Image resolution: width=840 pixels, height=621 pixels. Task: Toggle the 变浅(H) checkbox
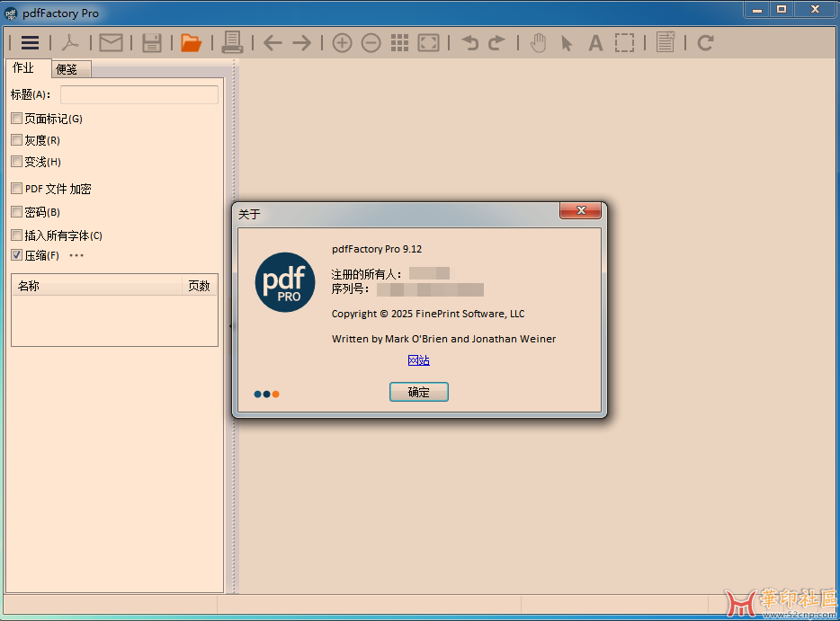(16, 161)
